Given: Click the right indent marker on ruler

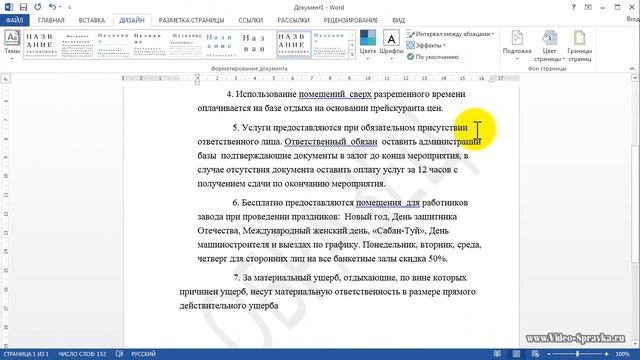Looking at the screenshot, I should click(491, 79).
